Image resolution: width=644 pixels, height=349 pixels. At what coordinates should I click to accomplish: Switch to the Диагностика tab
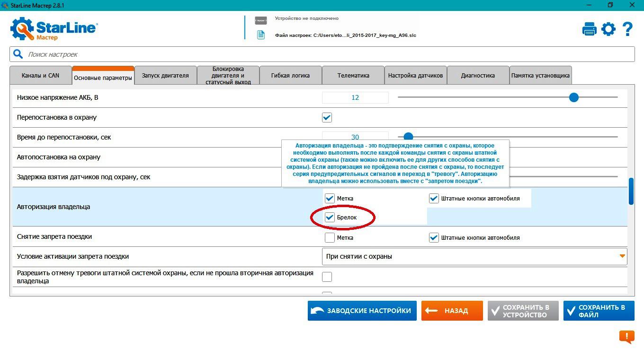[478, 75]
